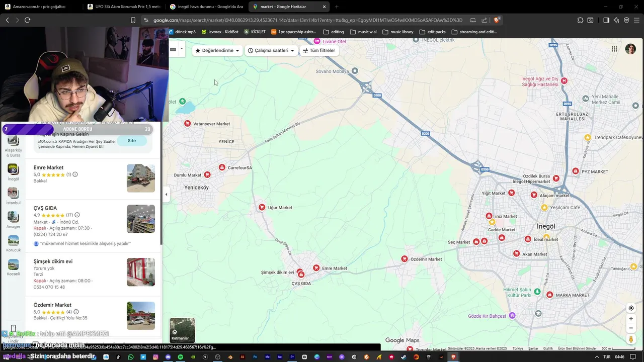The image size is (644, 362).
Task: Switch to İnegöl hava durumu tab
Action: [x=206, y=7]
